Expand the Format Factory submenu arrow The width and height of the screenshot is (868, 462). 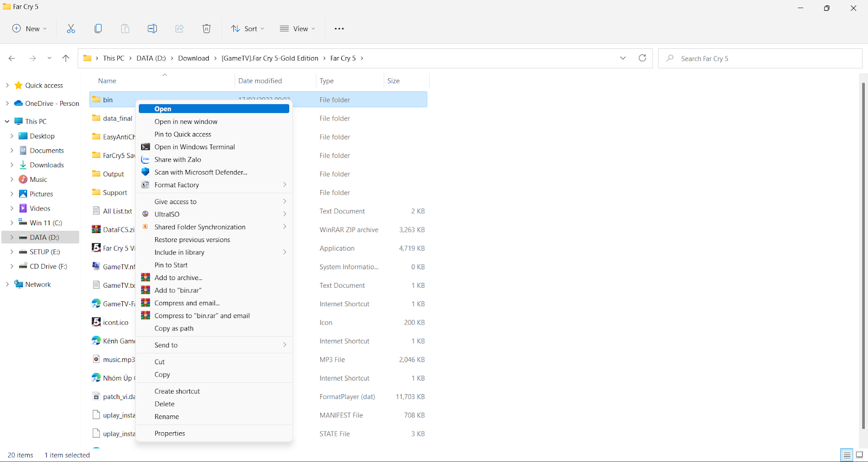click(x=284, y=185)
